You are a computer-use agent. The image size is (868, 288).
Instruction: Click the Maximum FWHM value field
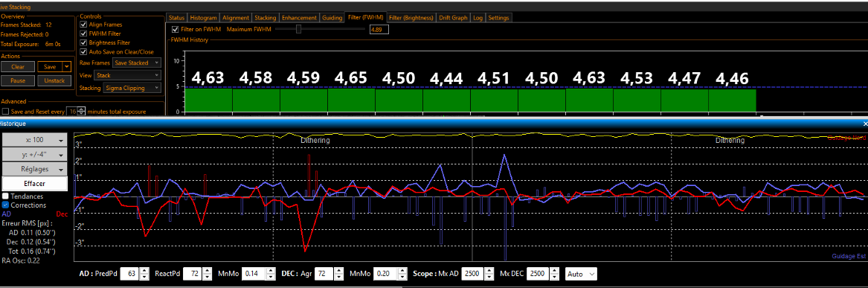(x=379, y=29)
